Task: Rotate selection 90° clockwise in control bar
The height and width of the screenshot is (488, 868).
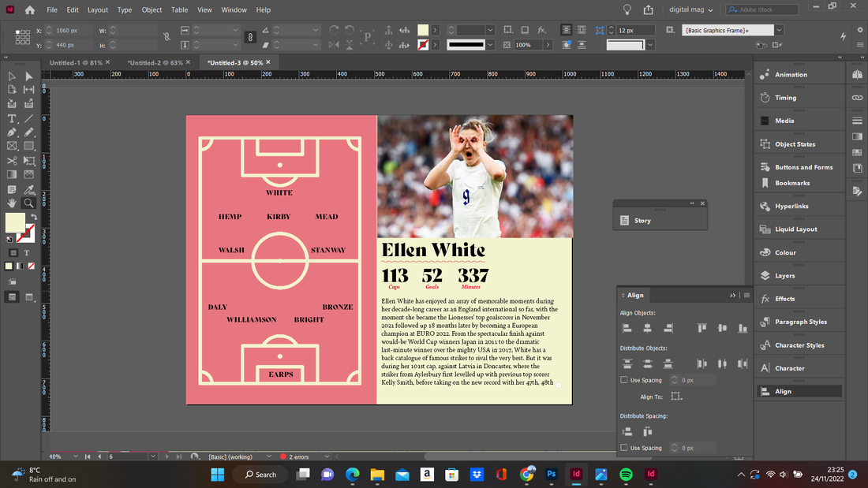Action: [334, 30]
